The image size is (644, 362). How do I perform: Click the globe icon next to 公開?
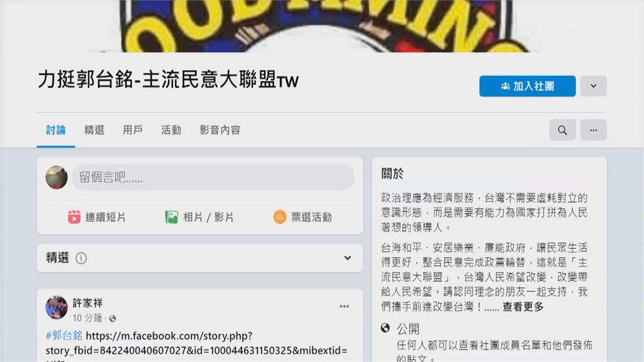[x=386, y=328]
